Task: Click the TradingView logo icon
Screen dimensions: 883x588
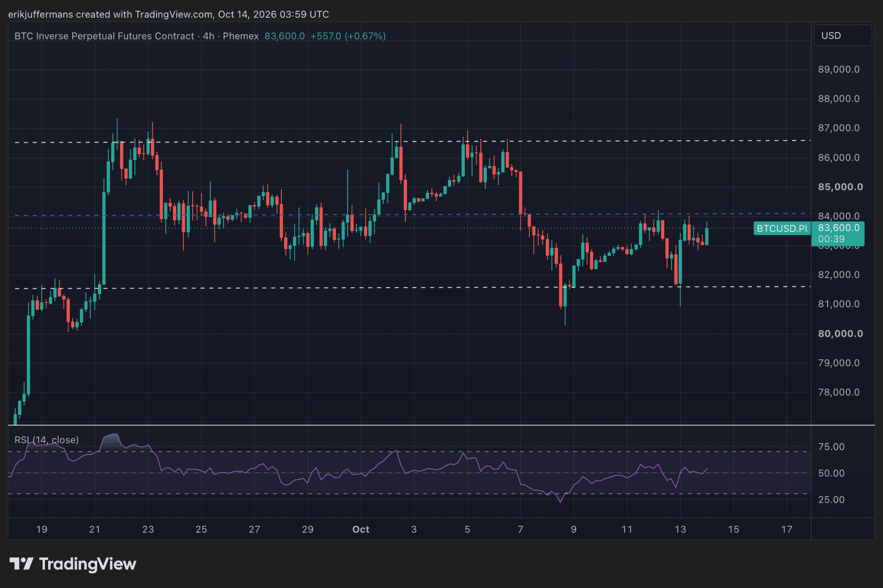Action: pyautogui.click(x=21, y=564)
